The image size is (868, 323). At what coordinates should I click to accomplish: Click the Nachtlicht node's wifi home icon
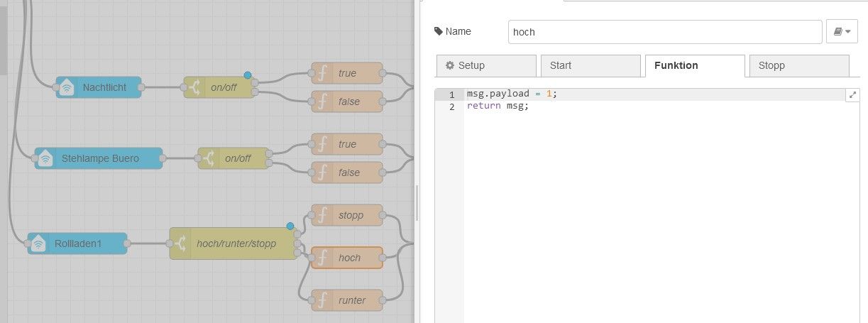click(67, 87)
